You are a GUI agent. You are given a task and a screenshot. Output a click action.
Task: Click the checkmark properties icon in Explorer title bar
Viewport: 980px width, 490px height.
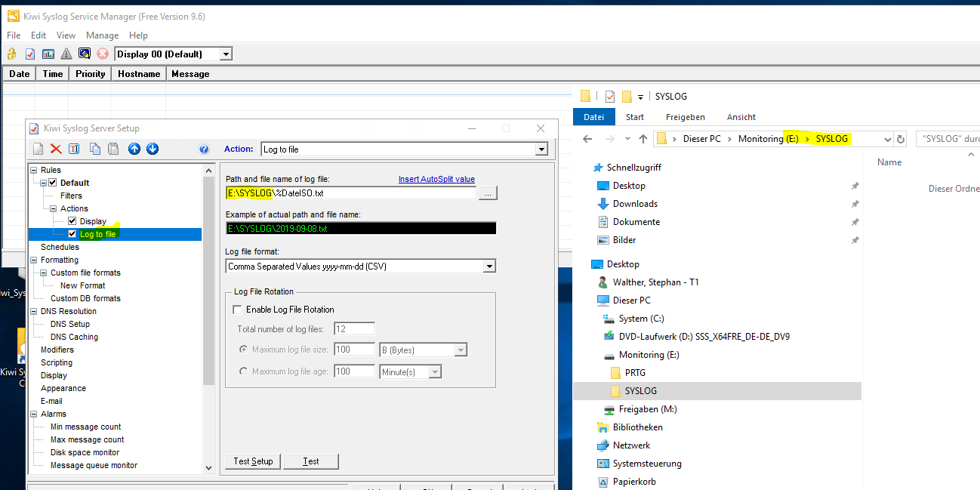pos(610,97)
